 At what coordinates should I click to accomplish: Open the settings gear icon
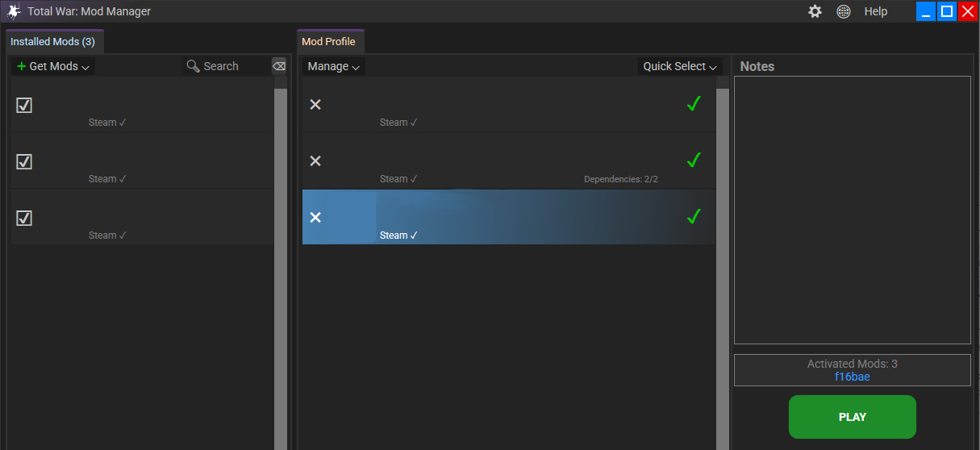[815, 11]
